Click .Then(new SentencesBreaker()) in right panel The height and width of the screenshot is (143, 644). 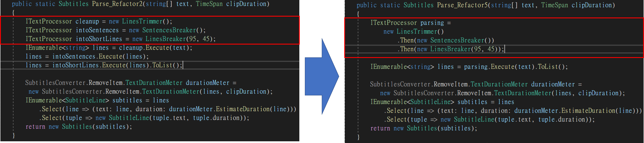446,40
